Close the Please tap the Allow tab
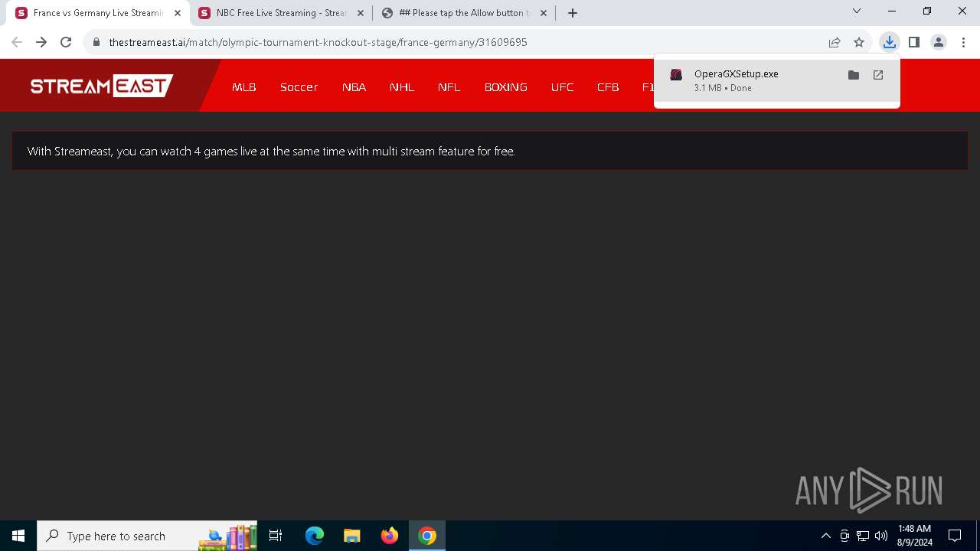Viewport: 980px width, 551px height. point(544,13)
